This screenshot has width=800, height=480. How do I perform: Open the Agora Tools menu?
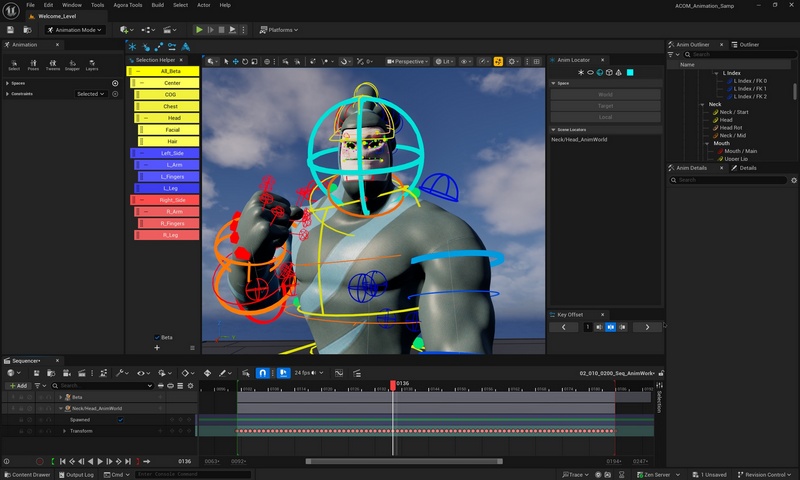click(127, 5)
